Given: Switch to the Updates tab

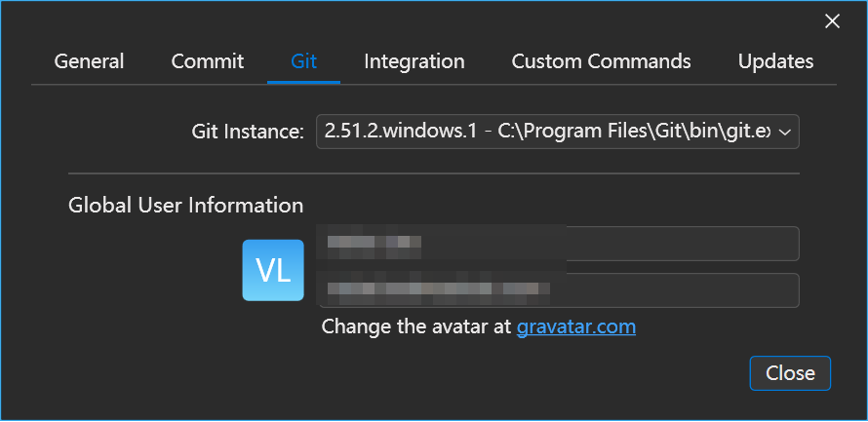Looking at the screenshot, I should tap(776, 61).
